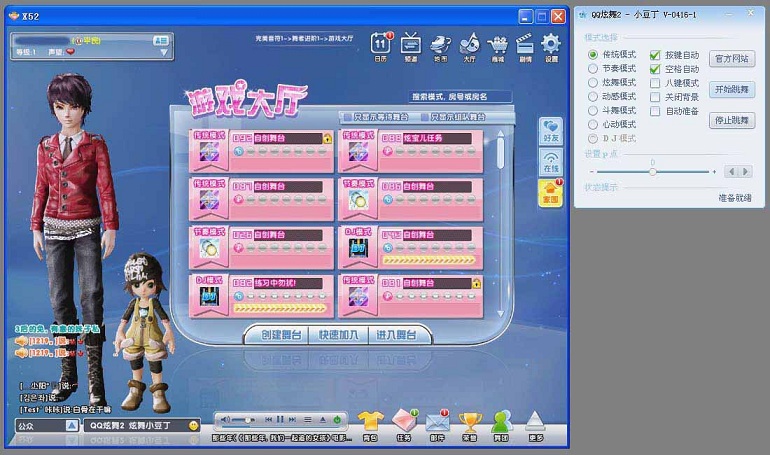Skip to next track in music player
This screenshot has height=455, width=770.
click(292, 420)
